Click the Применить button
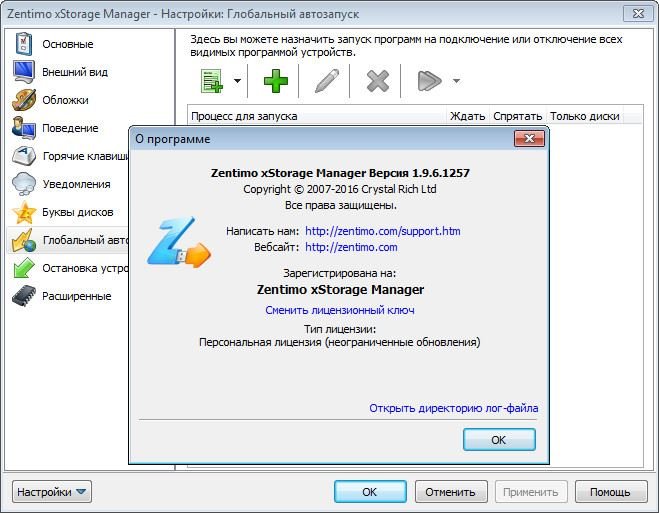Image resolution: width=659 pixels, height=513 pixels. (531, 492)
